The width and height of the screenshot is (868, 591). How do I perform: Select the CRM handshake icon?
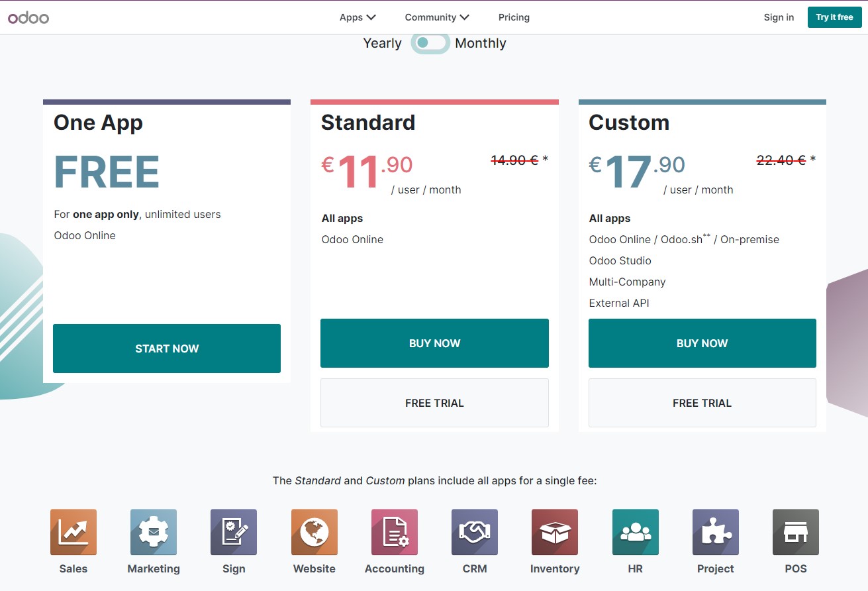tap(475, 532)
